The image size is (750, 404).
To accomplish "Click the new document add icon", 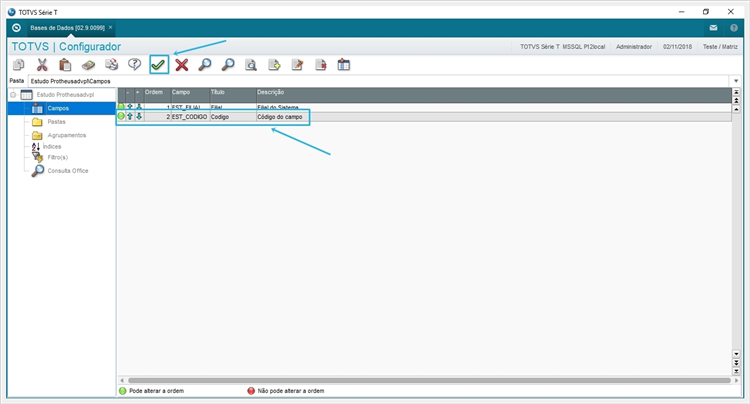I will pos(274,65).
